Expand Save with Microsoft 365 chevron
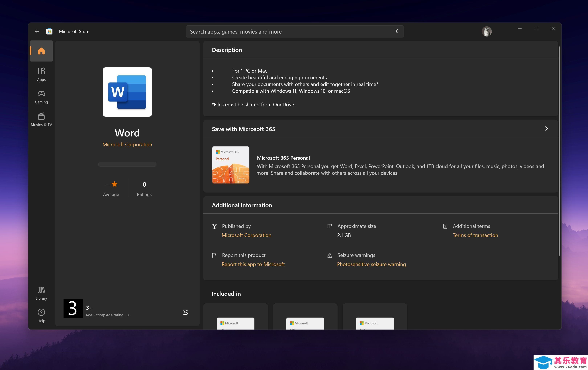588x370 pixels. coord(546,128)
